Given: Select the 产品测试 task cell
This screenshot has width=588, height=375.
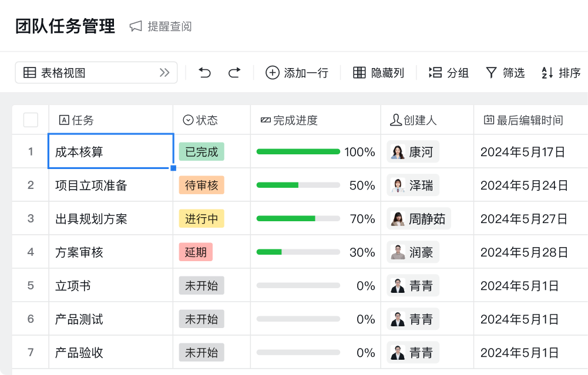Looking at the screenshot, I should [111, 319].
